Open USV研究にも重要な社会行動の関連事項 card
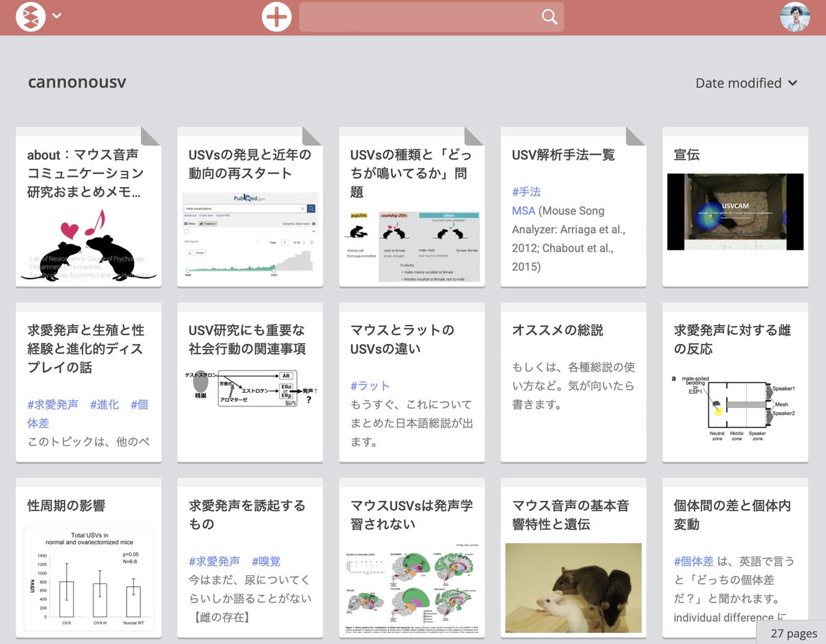 pos(250,383)
